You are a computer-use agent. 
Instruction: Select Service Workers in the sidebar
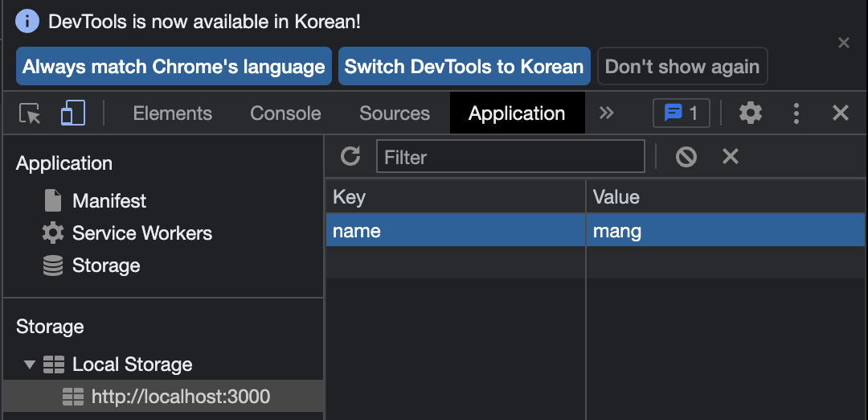tap(142, 233)
